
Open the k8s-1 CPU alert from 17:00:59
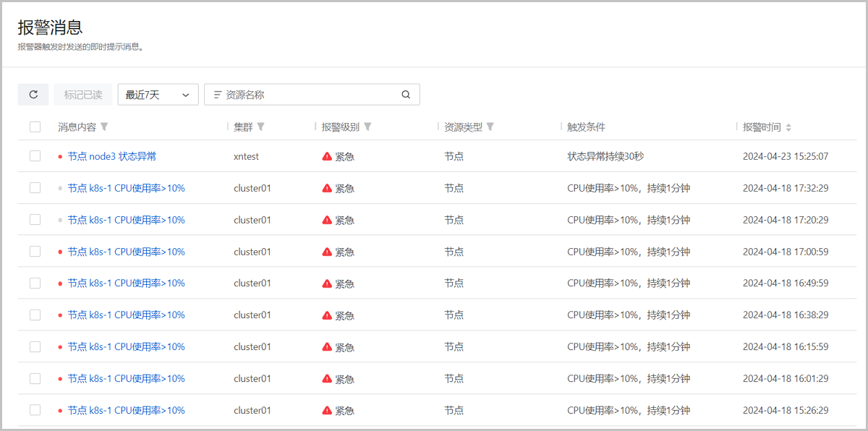click(126, 252)
